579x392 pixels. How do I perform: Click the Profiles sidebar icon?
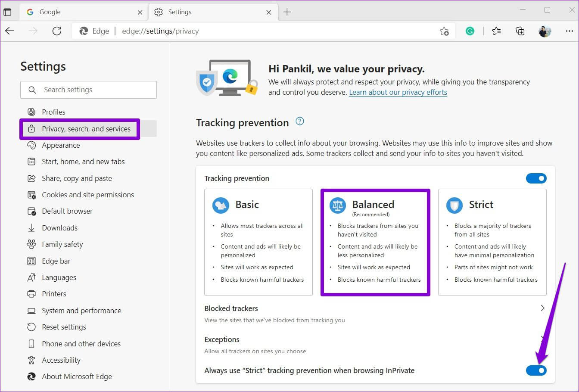pos(31,112)
